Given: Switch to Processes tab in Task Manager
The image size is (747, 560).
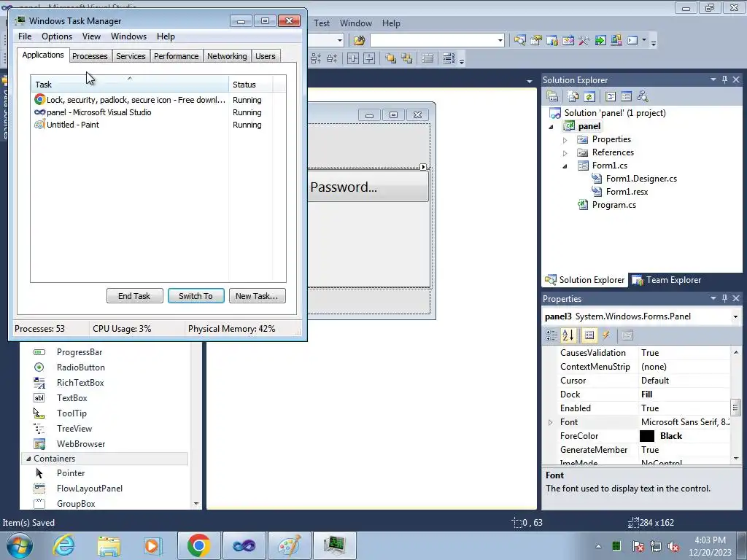Looking at the screenshot, I should [90, 56].
